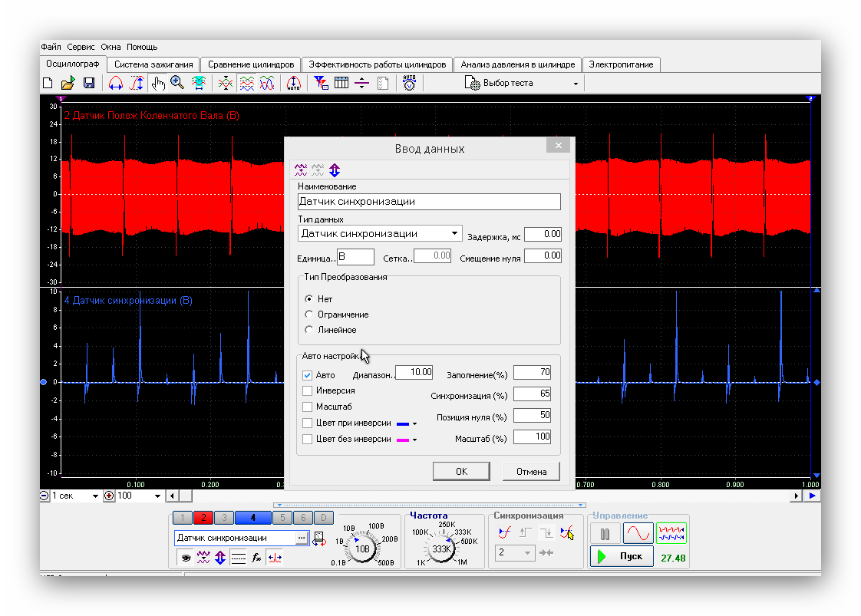
Task: Select the Нет radio button
Action: 309,298
